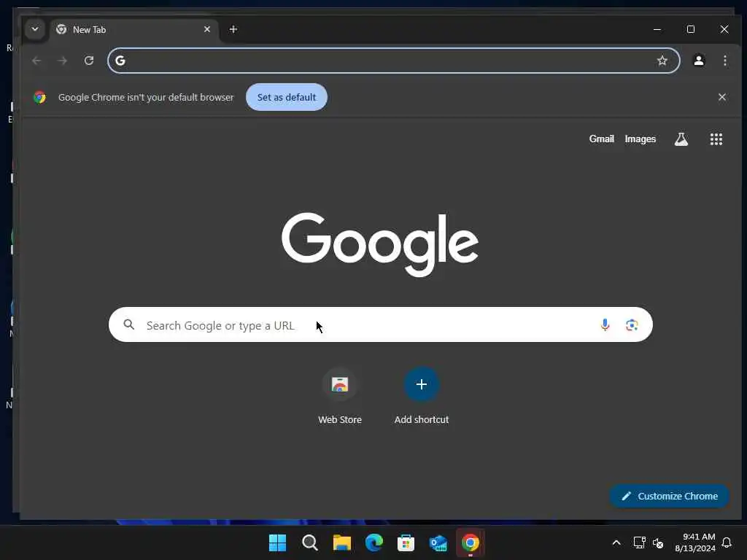Close the New Tab tab
The width and height of the screenshot is (747, 560).
click(207, 29)
